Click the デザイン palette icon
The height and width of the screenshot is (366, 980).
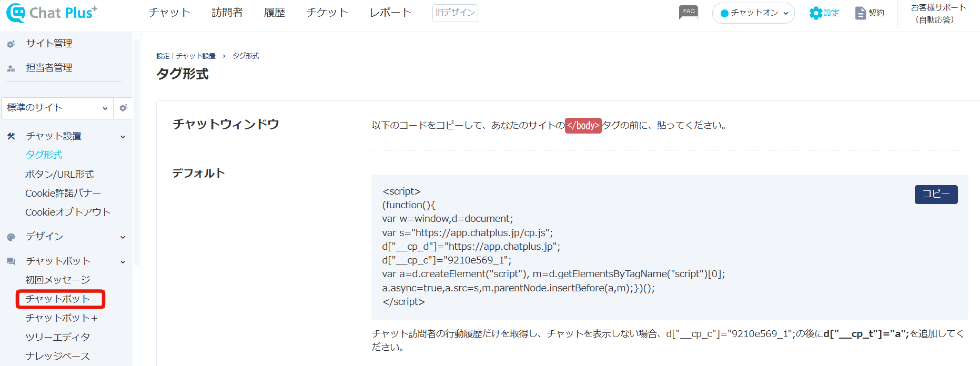pyautogui.click(x=11, y=237)
